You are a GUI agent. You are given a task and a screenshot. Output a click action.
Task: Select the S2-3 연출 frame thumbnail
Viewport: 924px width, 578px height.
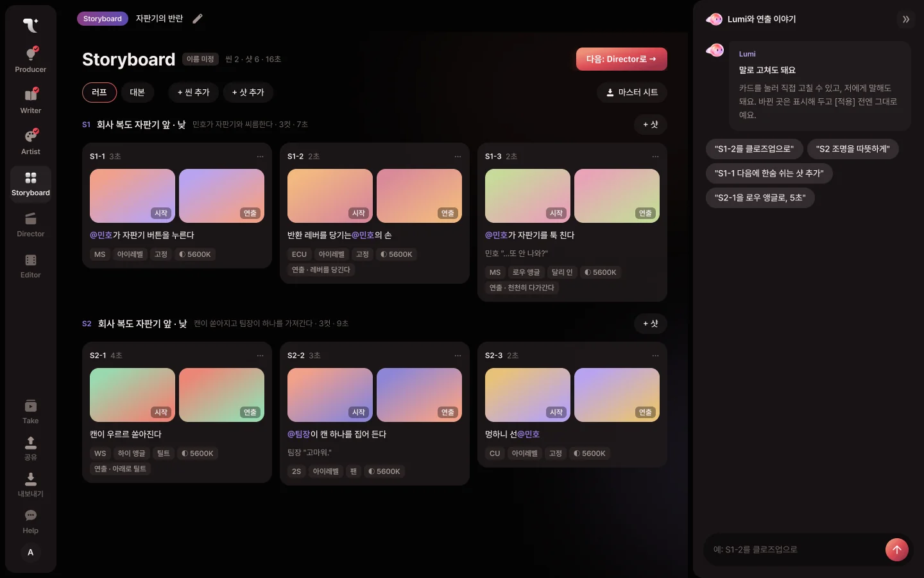[x=617, y=395]
